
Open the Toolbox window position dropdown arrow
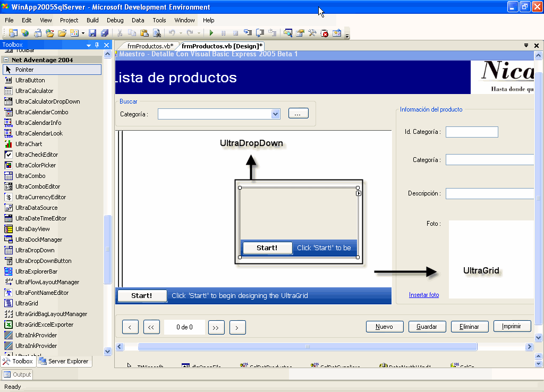pos(89,45)
